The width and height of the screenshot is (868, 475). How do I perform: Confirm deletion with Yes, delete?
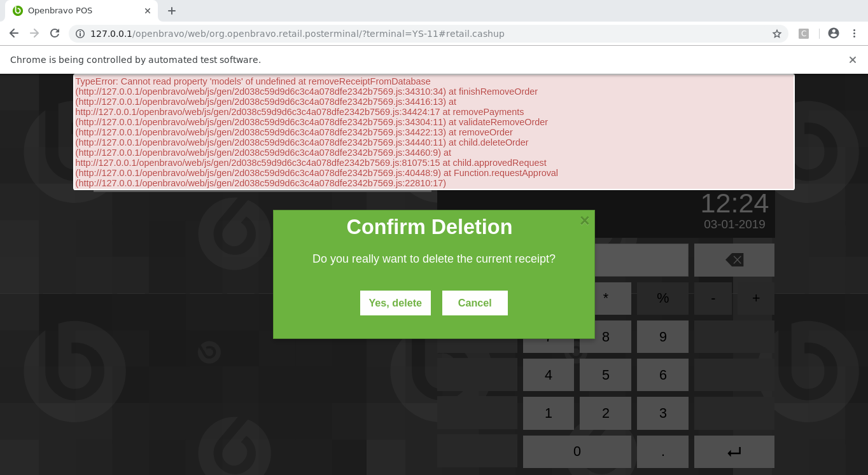pos(395,303)
